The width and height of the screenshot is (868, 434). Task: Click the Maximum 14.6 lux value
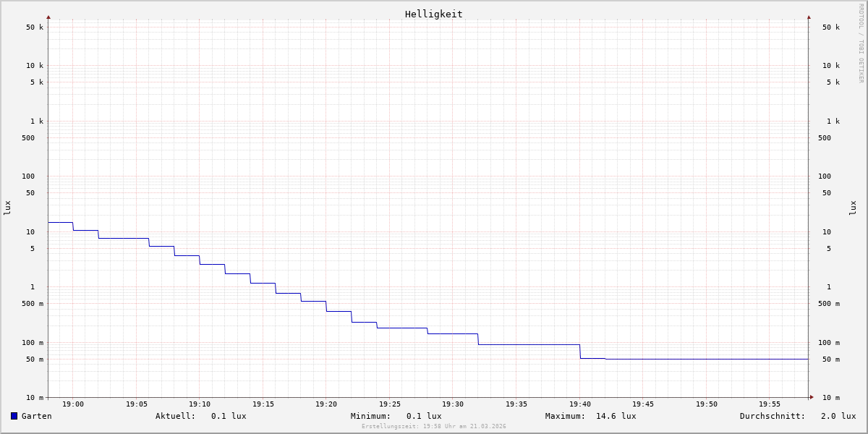click(616, 416)
